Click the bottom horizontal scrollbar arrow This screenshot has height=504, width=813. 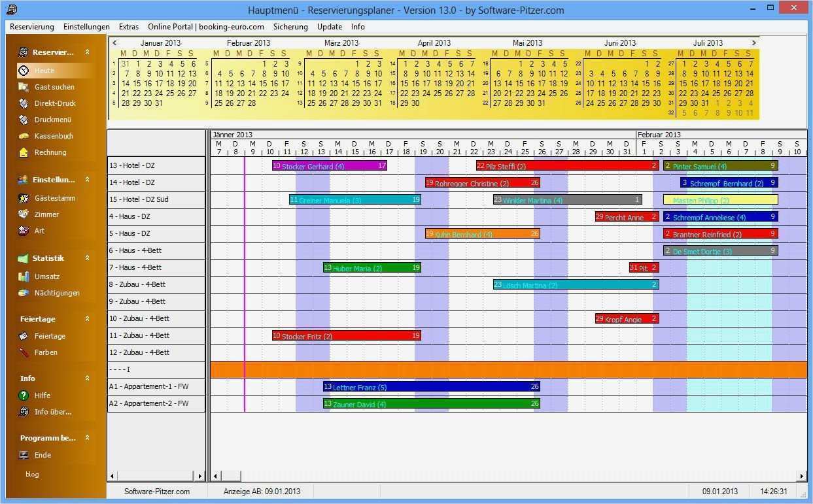click(215, 477)
